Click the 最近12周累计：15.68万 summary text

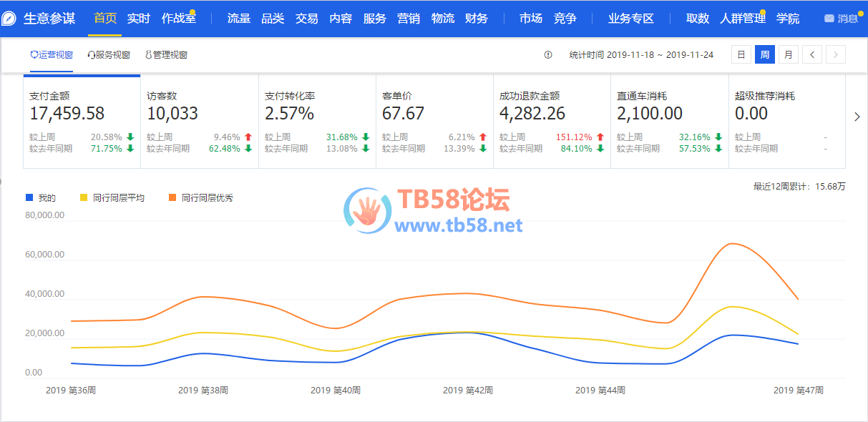tap(799, 187)
